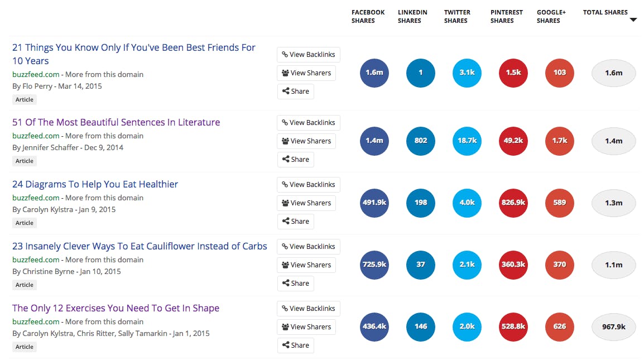644x360 pixels.
Task: View Sharers for Beautiful Sentences article
Action: click(x=306, y=141)
